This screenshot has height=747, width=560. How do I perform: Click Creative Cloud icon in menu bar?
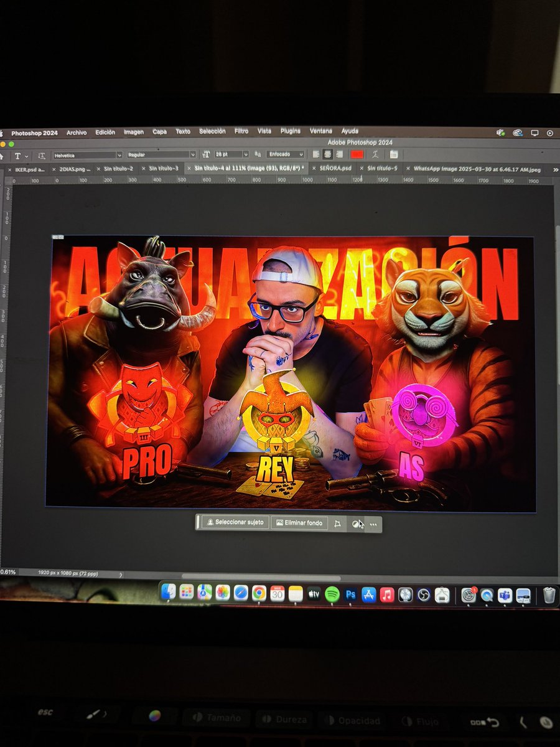[x=517, y=133]
